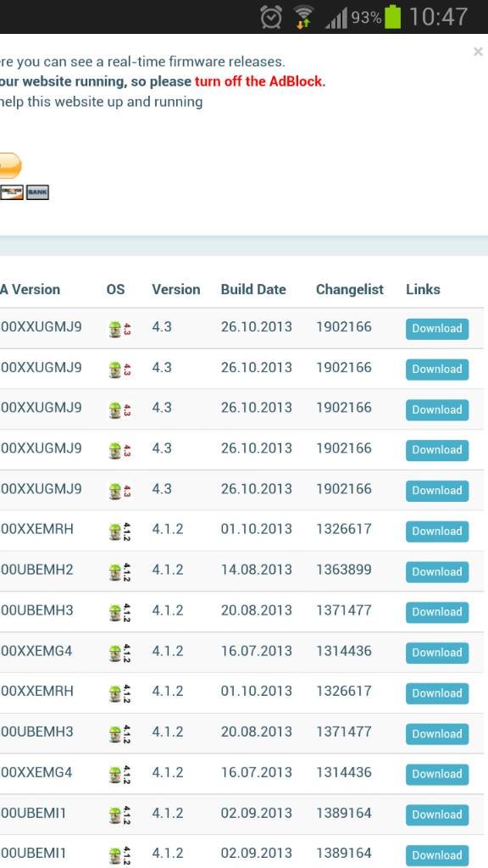Screen dimensions: 488x868
Task: Tap the Bank payment icon
Action: tap(37, 192)
